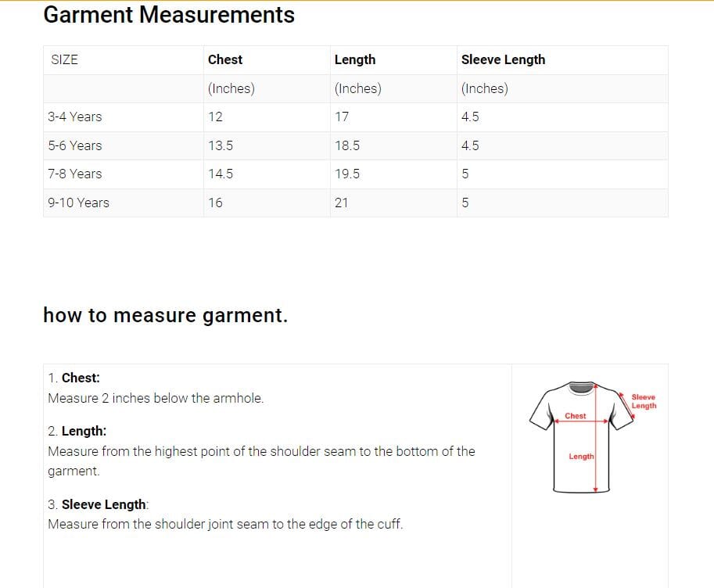714x588 pixels.
Task: Click the Chest column header in the table
Action: (x=225, y=59)
